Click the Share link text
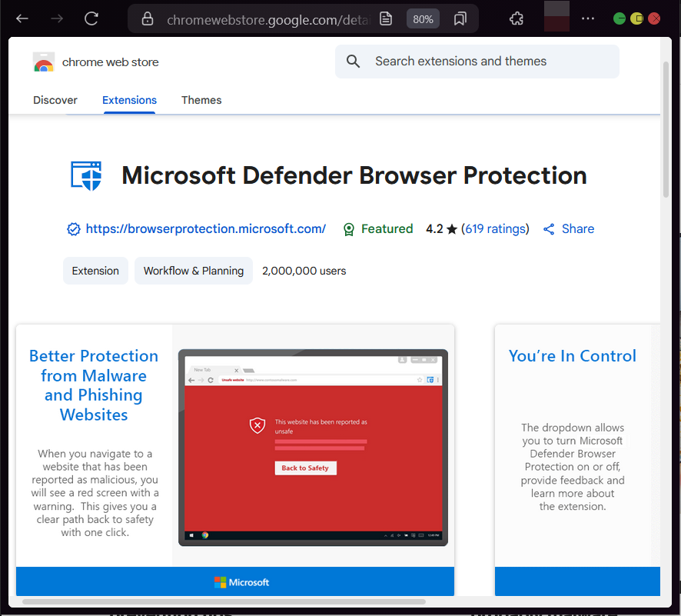Image resolution: width=681 pixels, height=616 pixels. [578, 229]
